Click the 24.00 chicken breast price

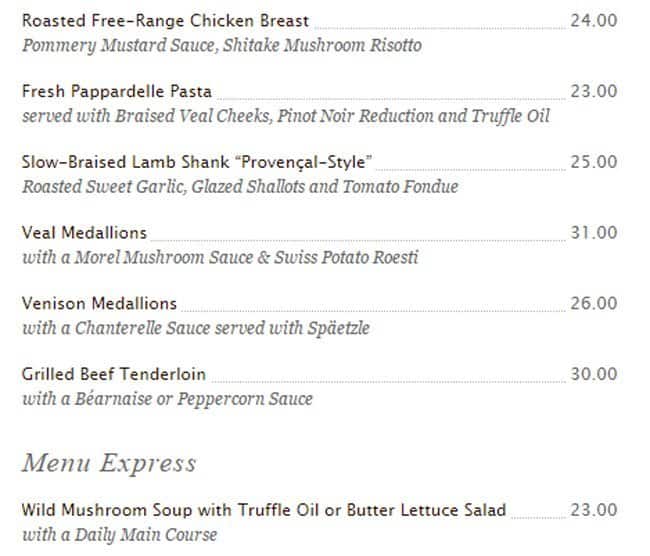[594, 21]
